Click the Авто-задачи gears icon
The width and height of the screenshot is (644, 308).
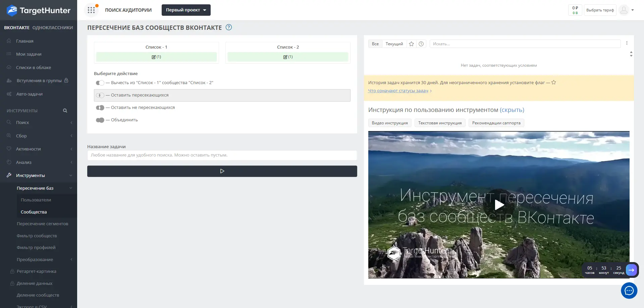(x=9, y=94)
